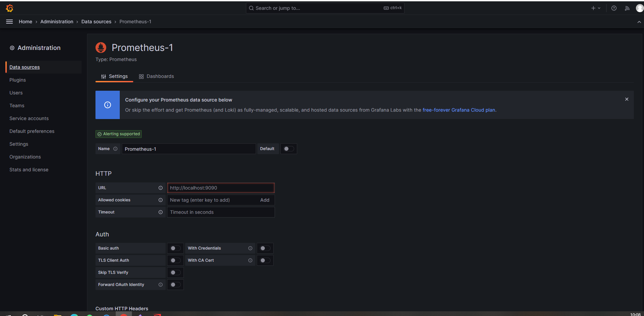Screen dimensions: 644x316
Task: Switch to the Settings tab
Action: tap(114, 77)
